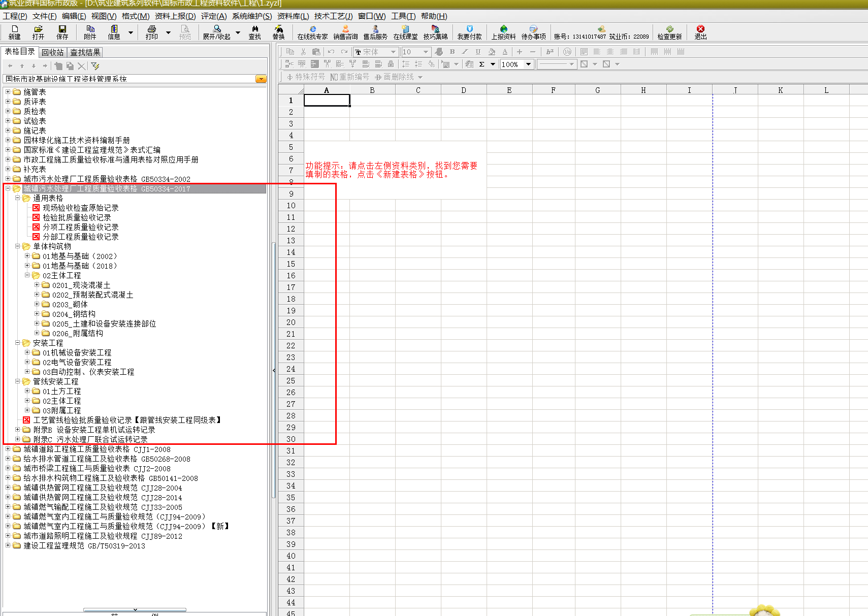868x616 pixels.
Task: Click the cut scissors icon
Action: (303, 52)
